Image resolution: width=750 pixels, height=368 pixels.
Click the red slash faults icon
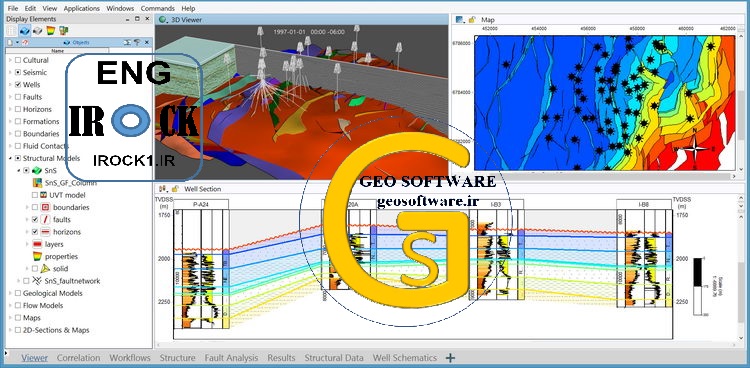pos(45,220)
